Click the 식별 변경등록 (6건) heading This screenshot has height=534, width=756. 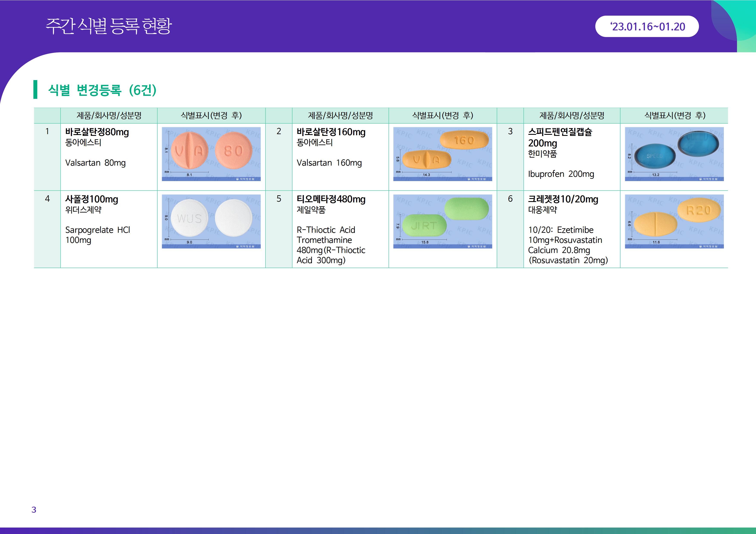point(102,90)
